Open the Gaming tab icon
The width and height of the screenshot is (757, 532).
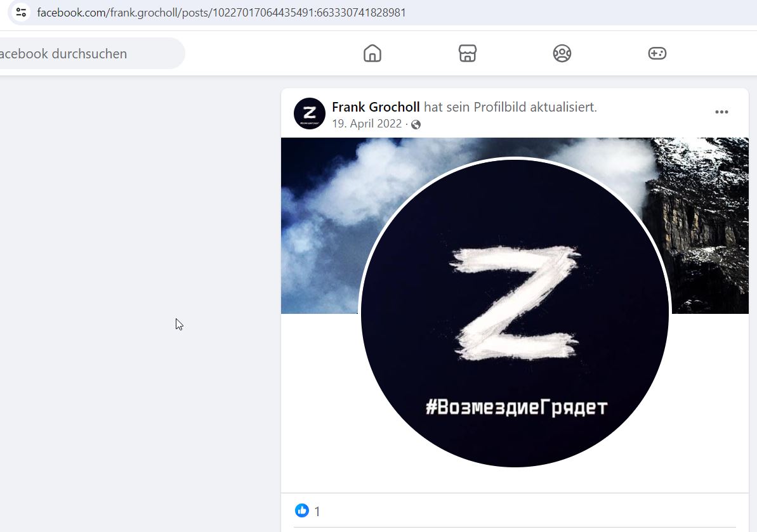coord(657,53)
